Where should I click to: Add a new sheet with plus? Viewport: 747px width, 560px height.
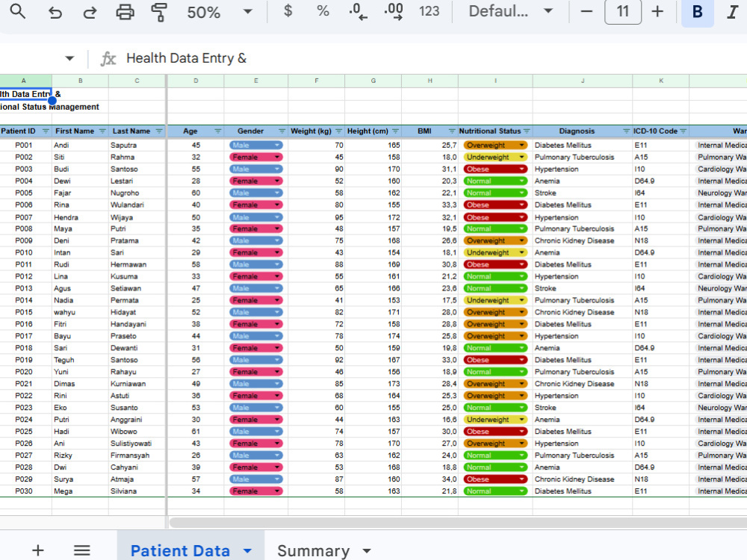[37, 550]
